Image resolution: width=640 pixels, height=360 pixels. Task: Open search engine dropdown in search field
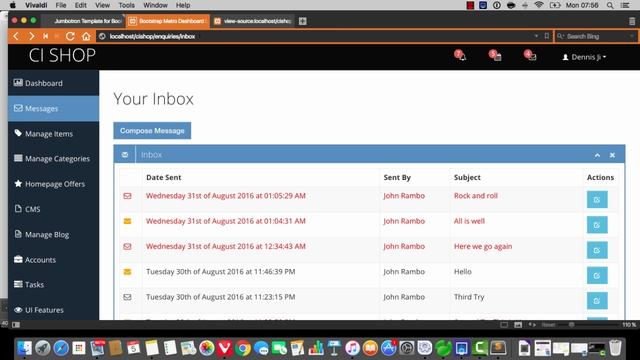[x=561, y=36]
